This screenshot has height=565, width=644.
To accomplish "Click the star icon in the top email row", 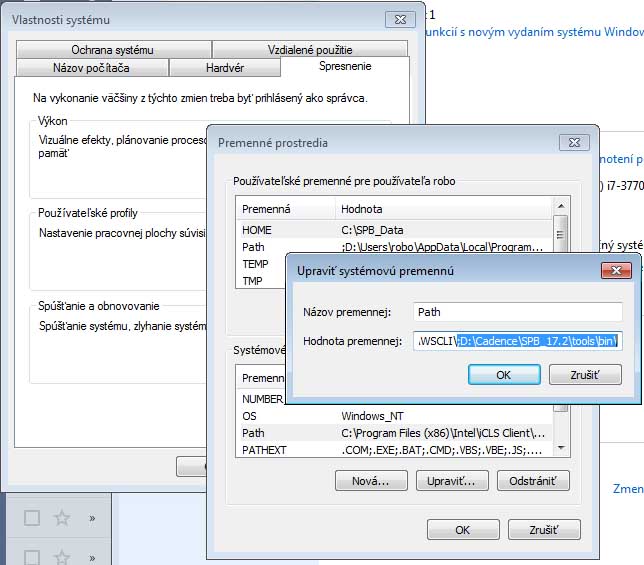I will 62,518.
